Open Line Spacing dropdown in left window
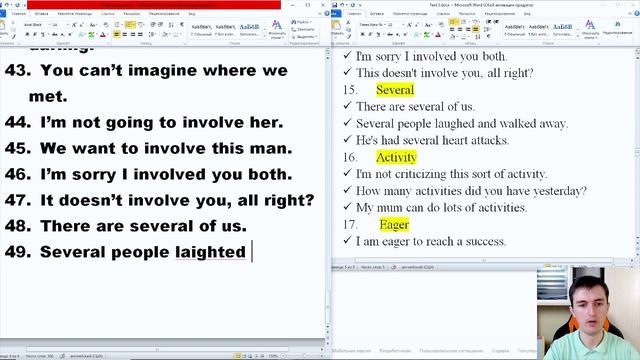 pos(153,35)
